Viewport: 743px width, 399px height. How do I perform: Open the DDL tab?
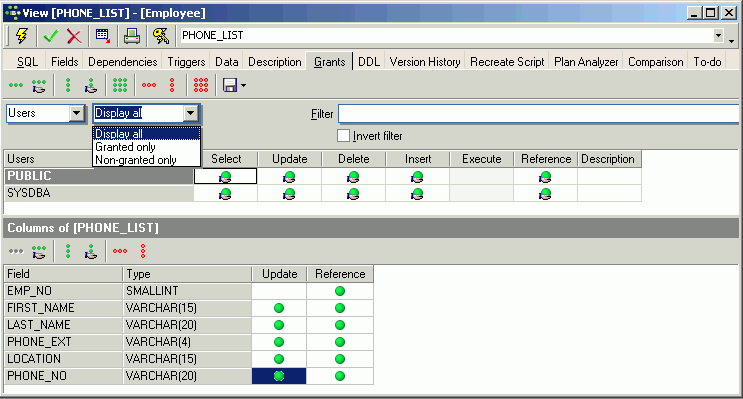point(369,62)
